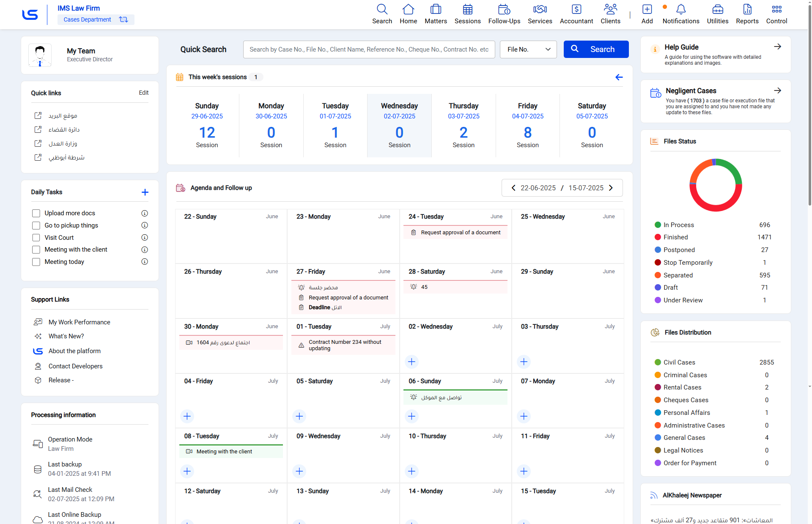
Task: Mark Go to pickup things as done
Action: tap(36, 225)
